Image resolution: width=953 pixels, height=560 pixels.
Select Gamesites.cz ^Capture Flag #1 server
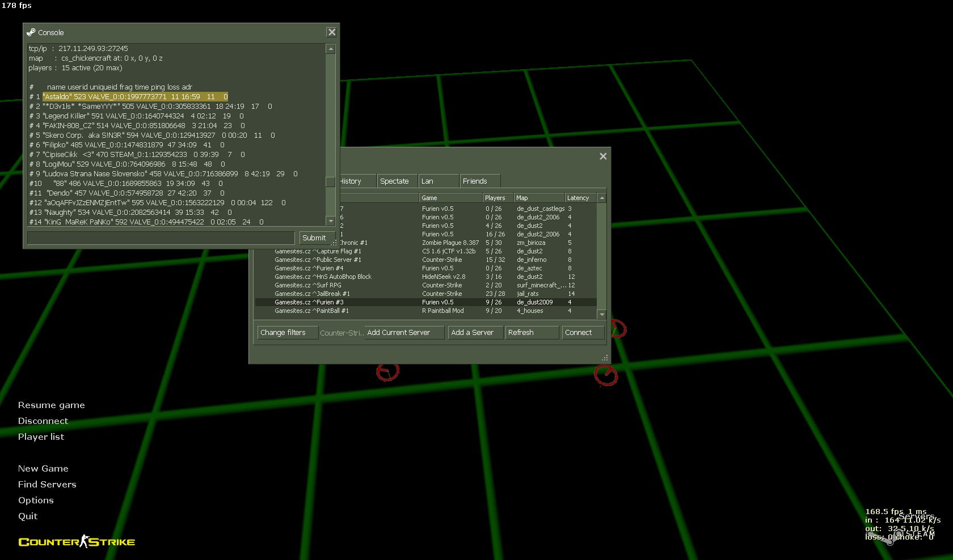pos(425,251)
